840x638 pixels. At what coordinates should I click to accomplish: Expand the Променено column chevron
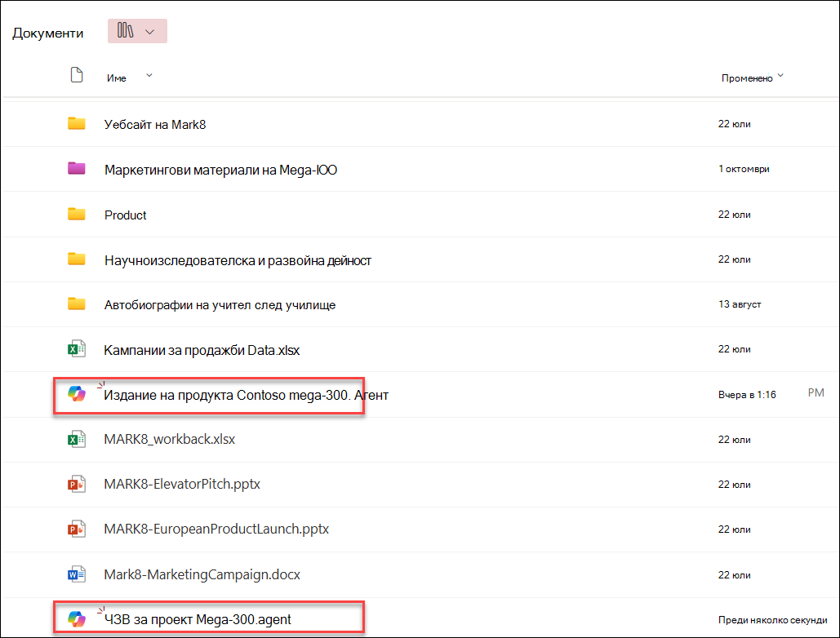pos(780,76)
